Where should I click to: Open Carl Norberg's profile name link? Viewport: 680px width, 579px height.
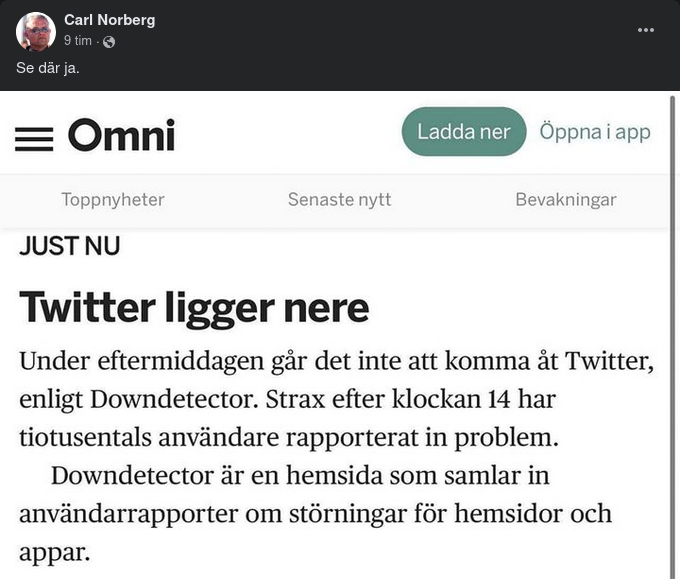[x=109, y=19]
